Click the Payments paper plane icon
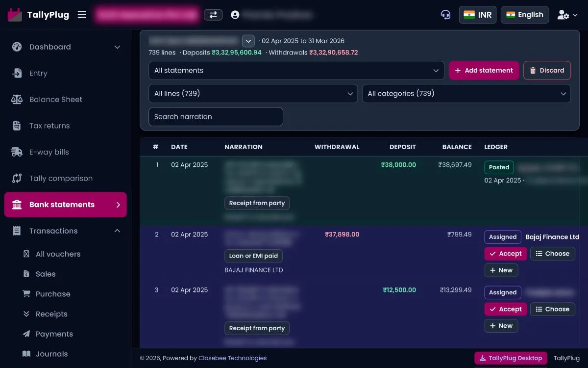Image resolution: width=588 pixels, height=368 pixels. point(26,334)
